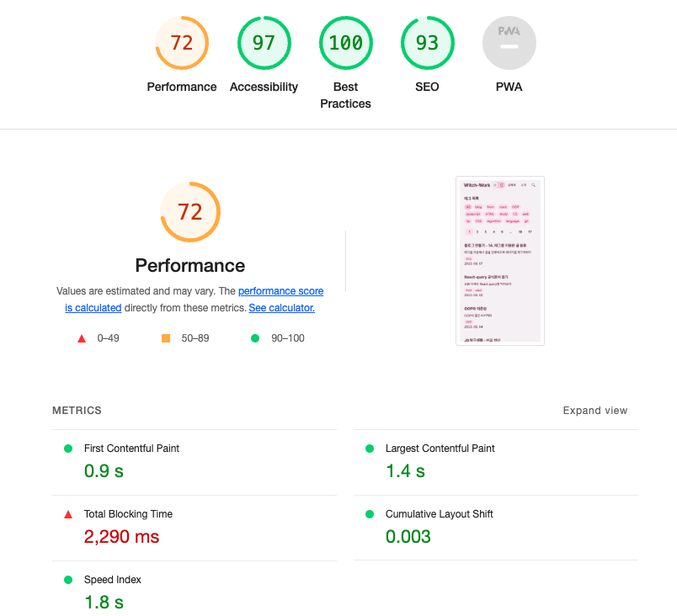Select the green dot beside Largest Contentful Paint
The image size is (677, 616).
pyautogui.click(x=370, y=449)
